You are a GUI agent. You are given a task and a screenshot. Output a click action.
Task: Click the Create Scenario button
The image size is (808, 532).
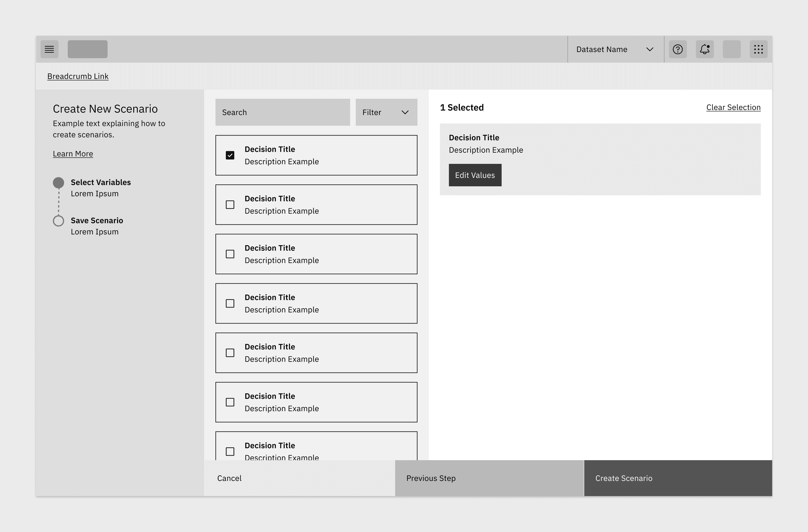point(678,478)
